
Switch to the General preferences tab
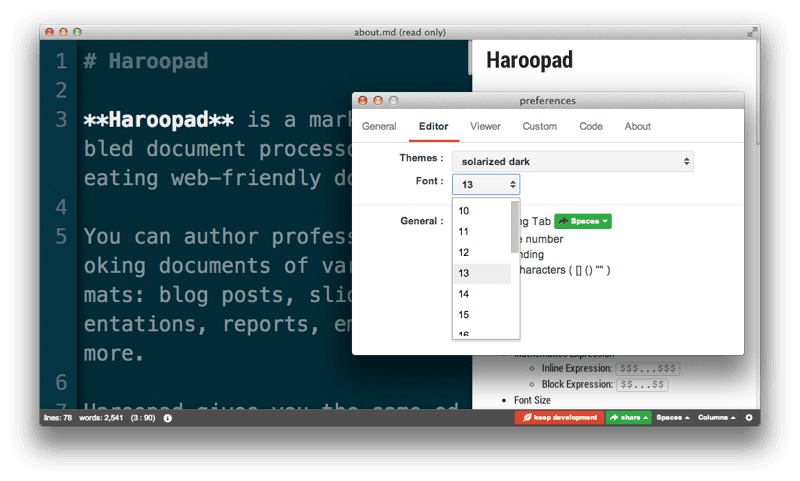tap(379, 126)
